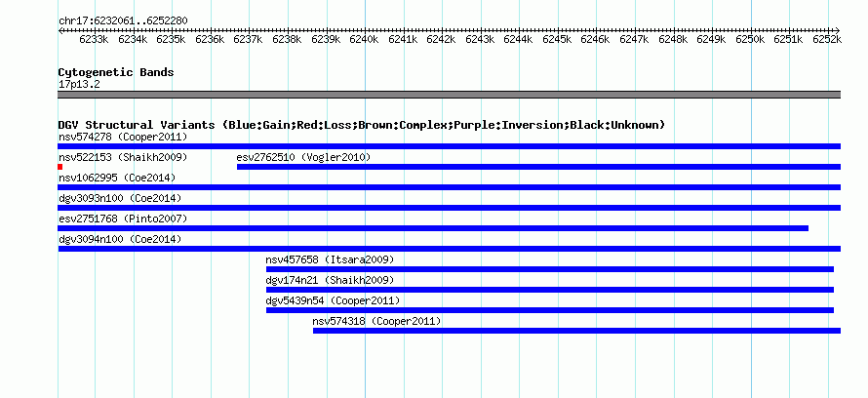Image resolution: width=868 pixels, height=398 pixels.
Task: Click the 17p13.2 band label
Action: [x=79, y=85]
